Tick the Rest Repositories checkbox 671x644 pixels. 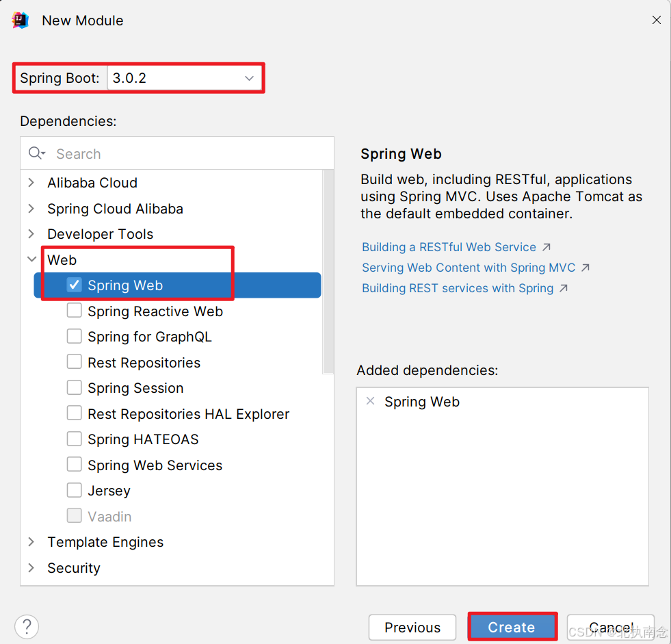point(74,362)
